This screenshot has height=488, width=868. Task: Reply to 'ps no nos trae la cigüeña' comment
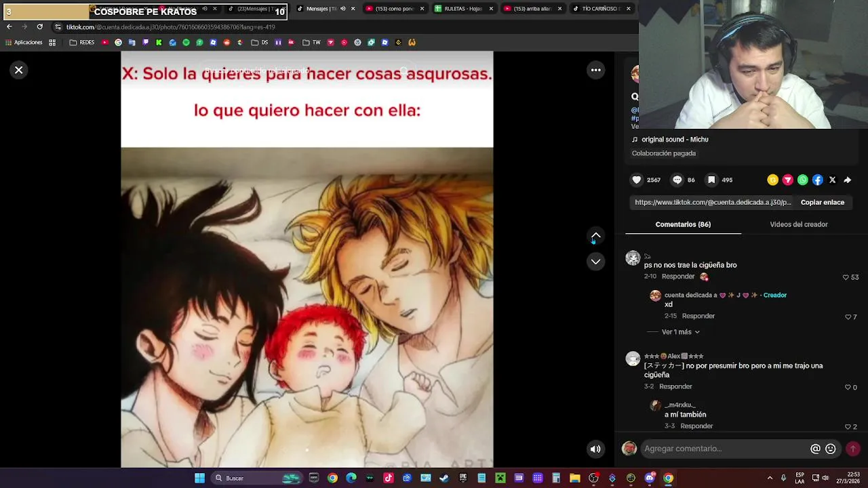[678, 277]
